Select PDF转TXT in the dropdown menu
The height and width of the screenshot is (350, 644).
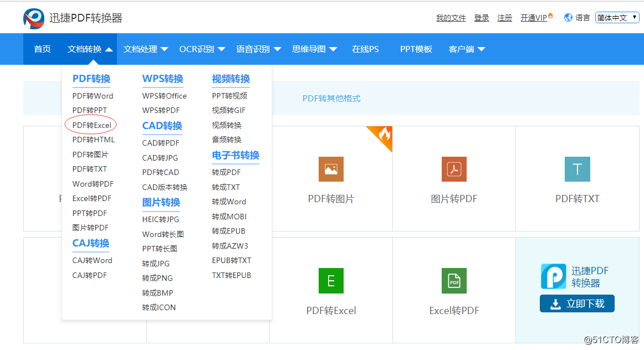coord(90,169)
